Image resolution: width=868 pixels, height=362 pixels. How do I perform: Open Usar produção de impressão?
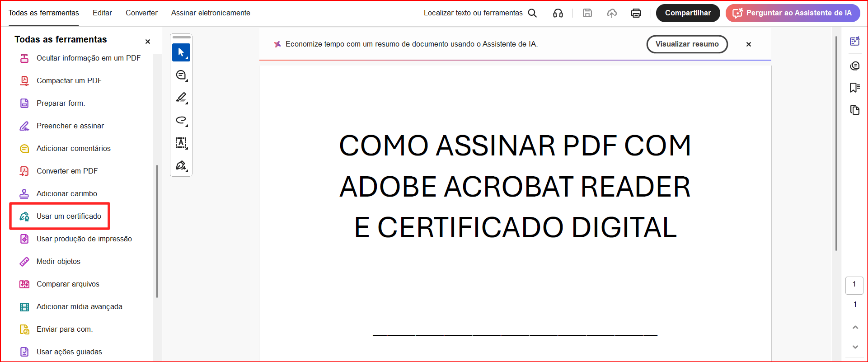pos(75,239)
